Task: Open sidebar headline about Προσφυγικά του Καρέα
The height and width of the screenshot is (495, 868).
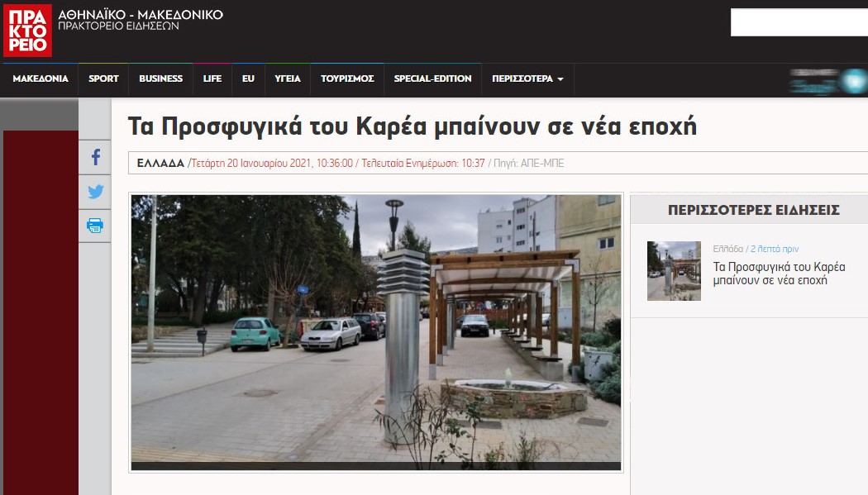Action: tap(779, 274)
